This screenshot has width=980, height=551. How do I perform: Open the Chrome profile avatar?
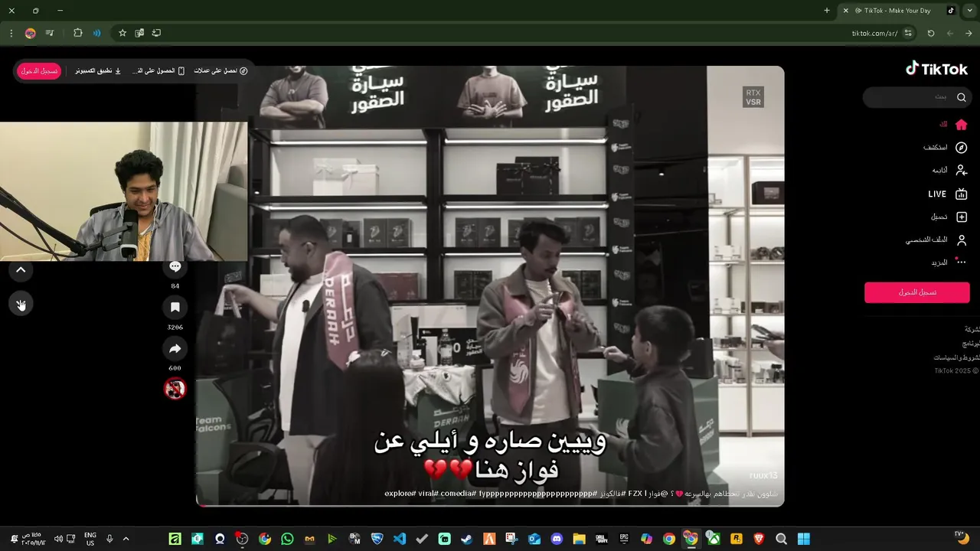click(x=30, y=33)
